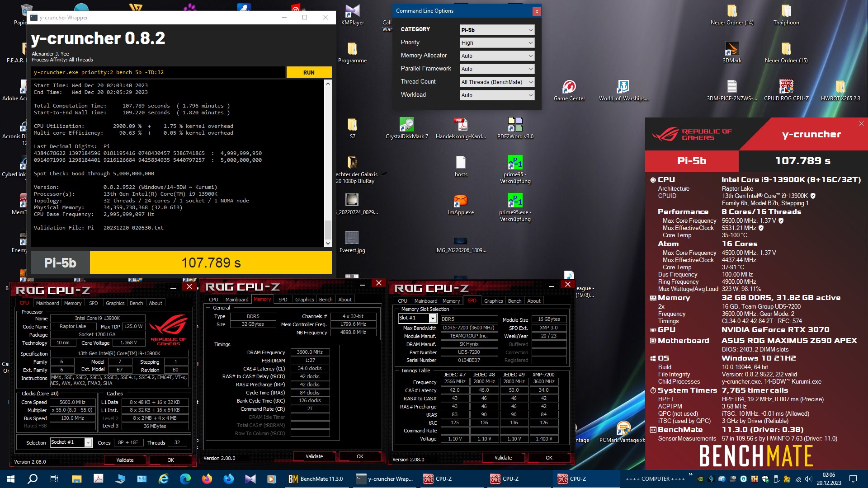Open the Programme folder on desktop

point(352,52)
